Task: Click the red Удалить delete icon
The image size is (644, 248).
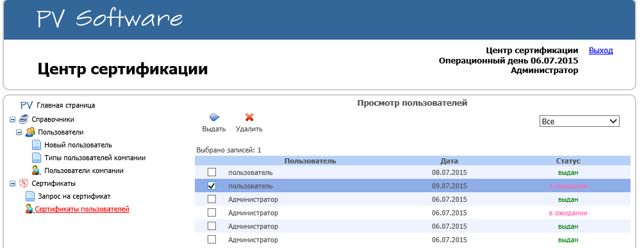Action: pyautogui.click(x=249, y=117)
